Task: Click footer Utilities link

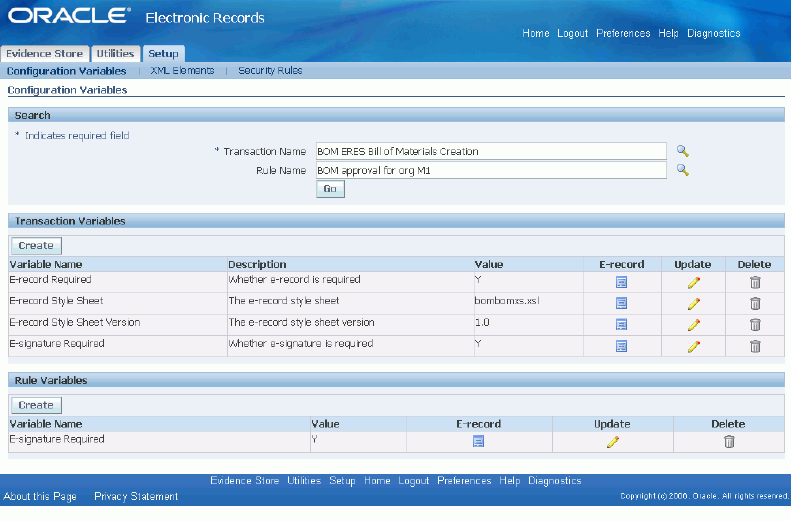Action: (x=304, y=481)
